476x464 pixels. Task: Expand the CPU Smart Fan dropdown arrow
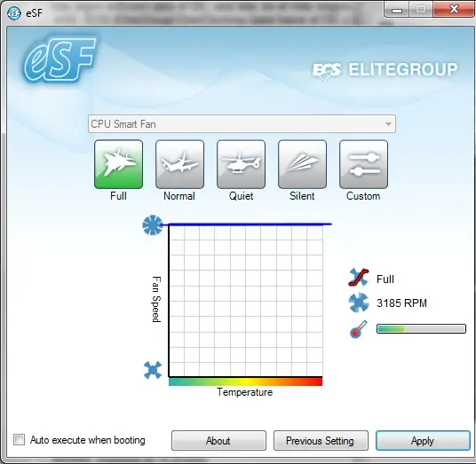click(388, 124)
